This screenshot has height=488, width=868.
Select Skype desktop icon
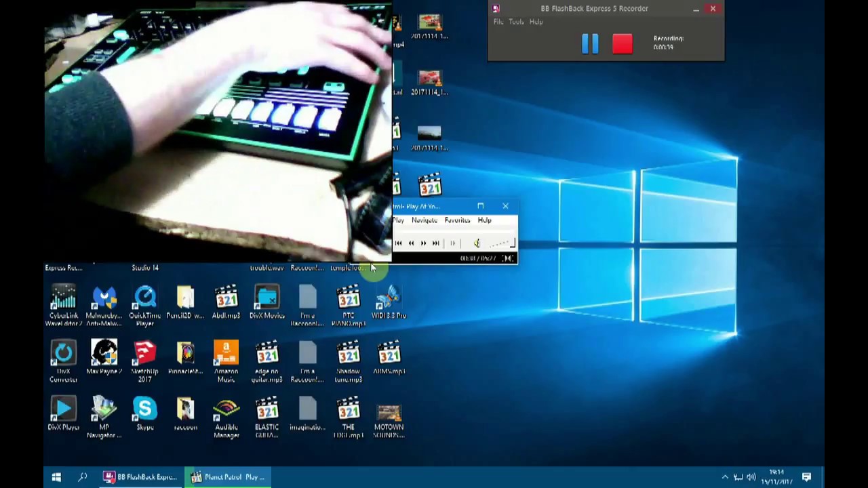pos(145,413)
